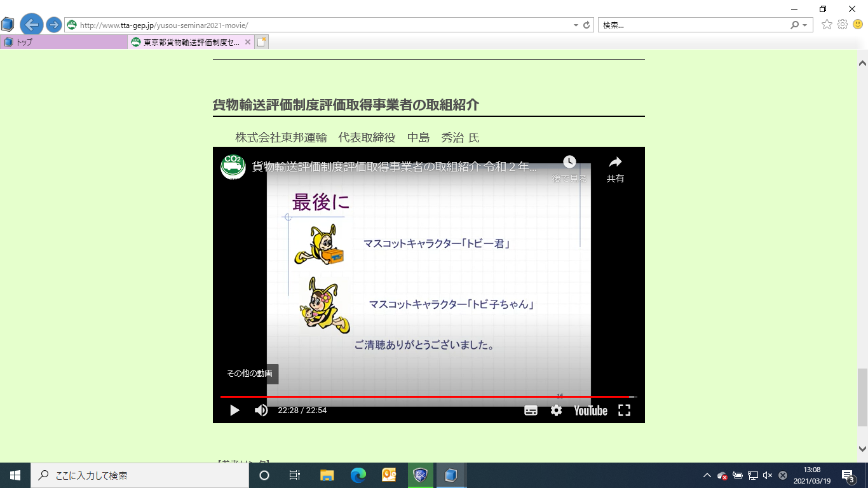
Task: Click the YouTube logo in the player
Action: (591, 410)
